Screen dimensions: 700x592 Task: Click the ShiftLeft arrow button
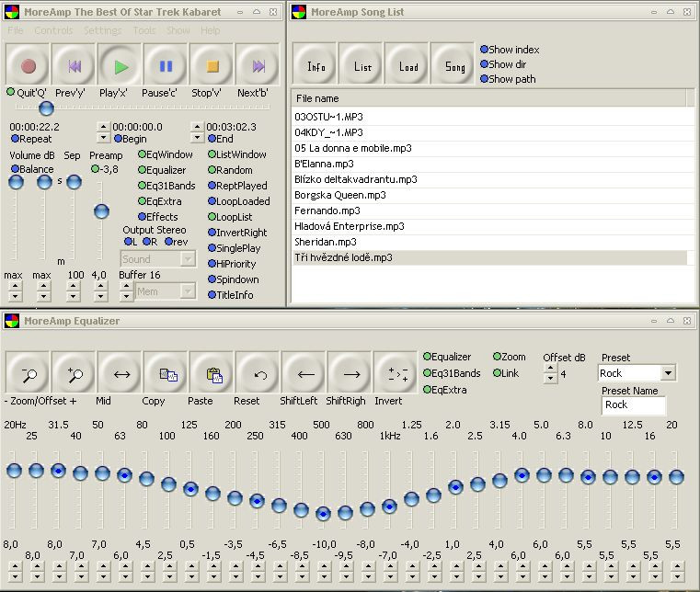304,374
